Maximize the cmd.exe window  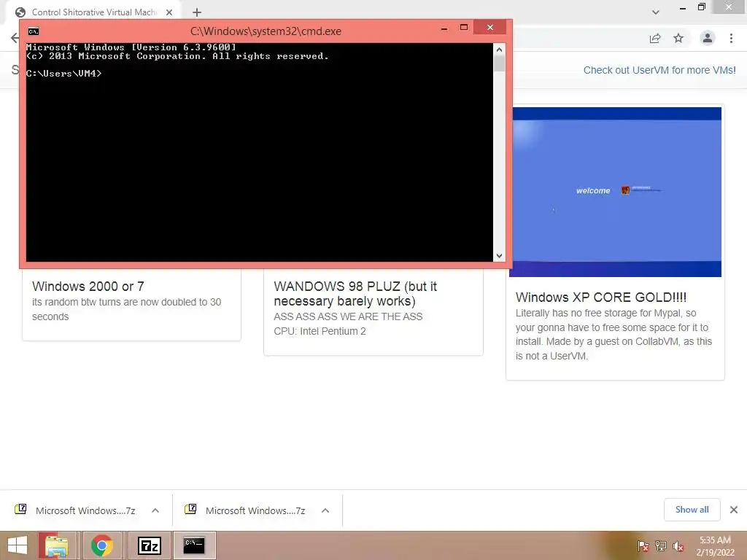(x=464, y=28)
